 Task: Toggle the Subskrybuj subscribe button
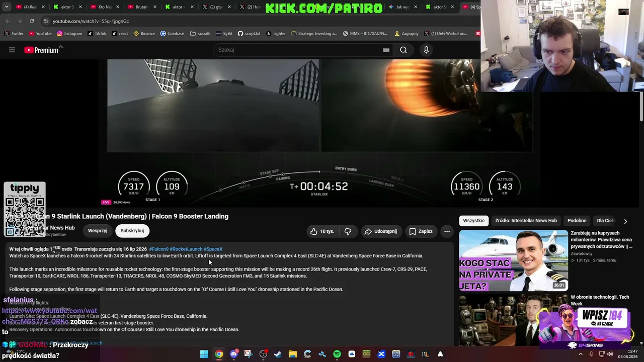tap(132, 231)
